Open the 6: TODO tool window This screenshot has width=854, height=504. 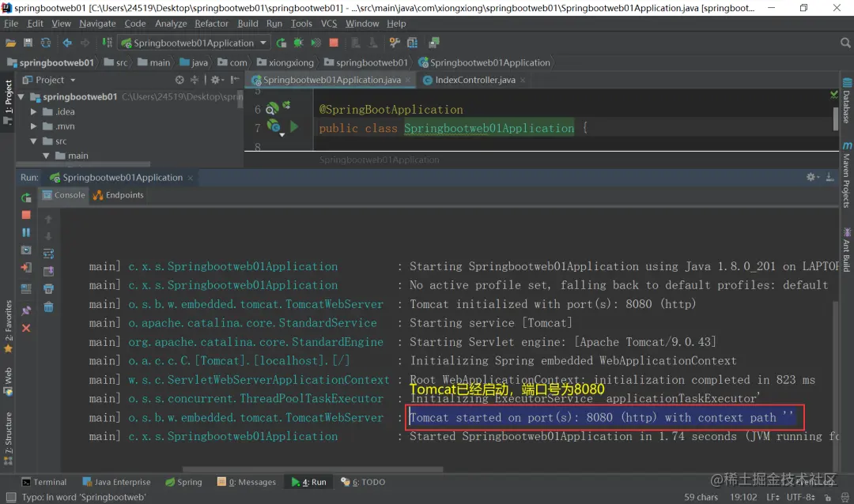click(x=363, y=482)
